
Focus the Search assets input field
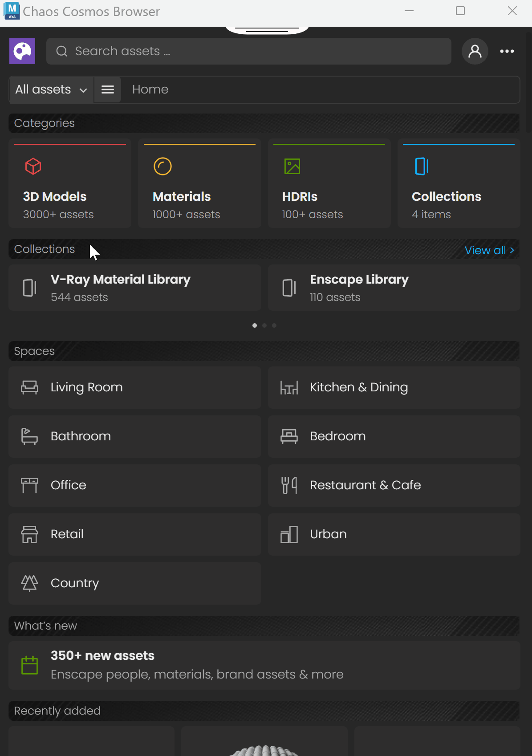pyautogui.click(x=249, y=51)
